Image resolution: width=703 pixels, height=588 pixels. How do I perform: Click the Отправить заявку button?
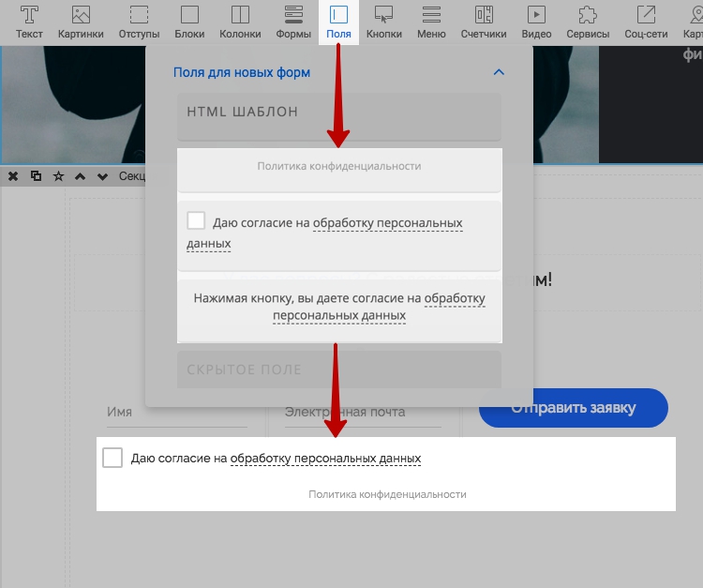pos(574,408)
